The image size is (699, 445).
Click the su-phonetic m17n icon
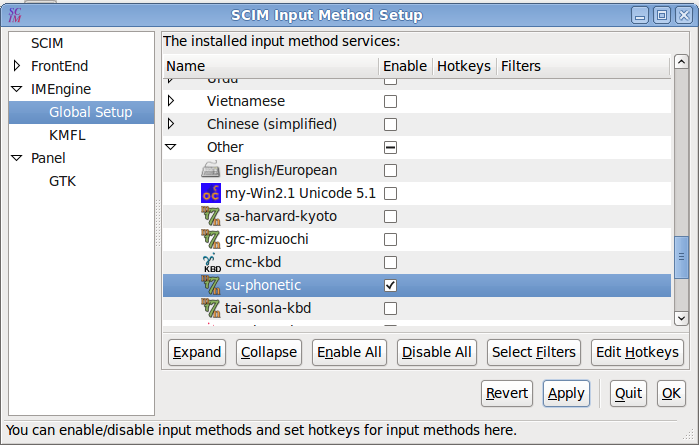click(210, 285)
